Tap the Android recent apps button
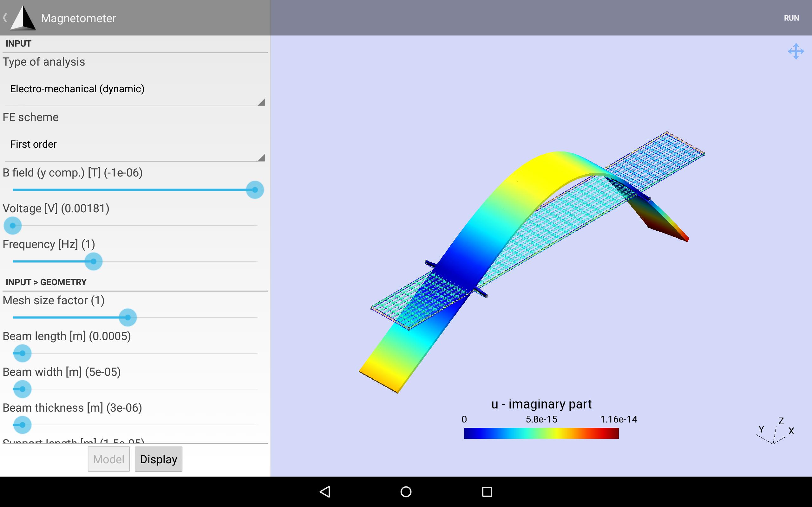Viewport: 812px width, 507px height. [x=487, y=491]
